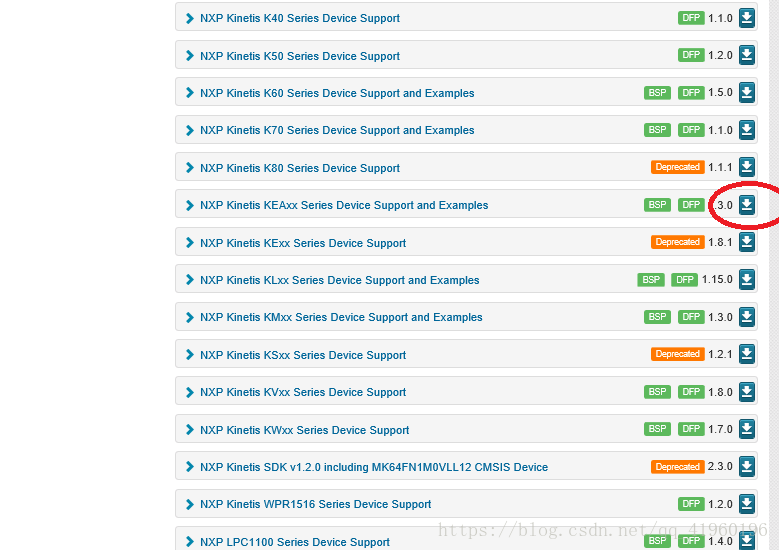The image size is (779, 550).
Task: Open NXP Kinetis K60 Series Device Support link
Action: pos(337,93)
